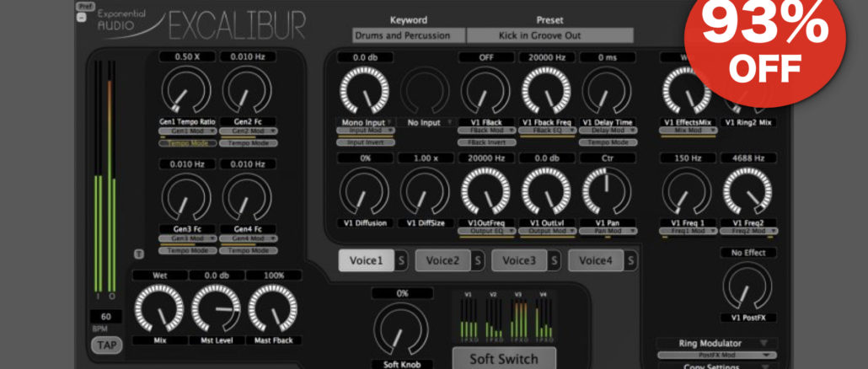Click the V1 DiffSize knob
868x369 pixels.
click(425, 191)
